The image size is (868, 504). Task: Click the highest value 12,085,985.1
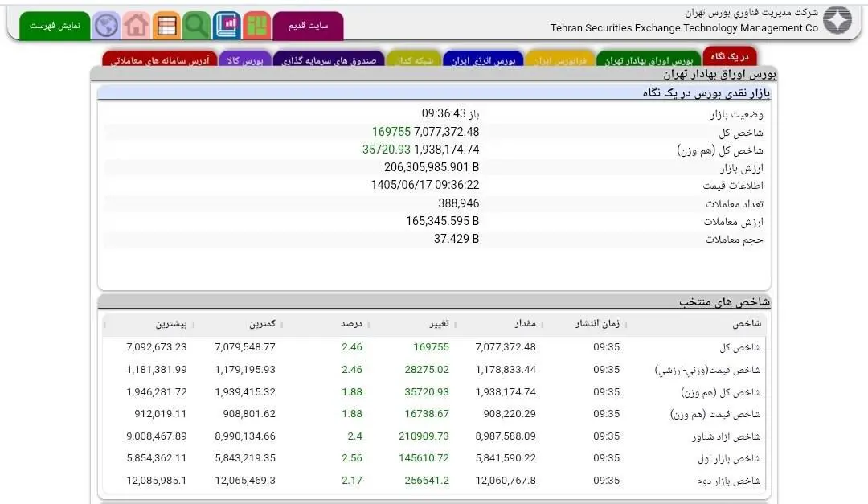(157, 480)
